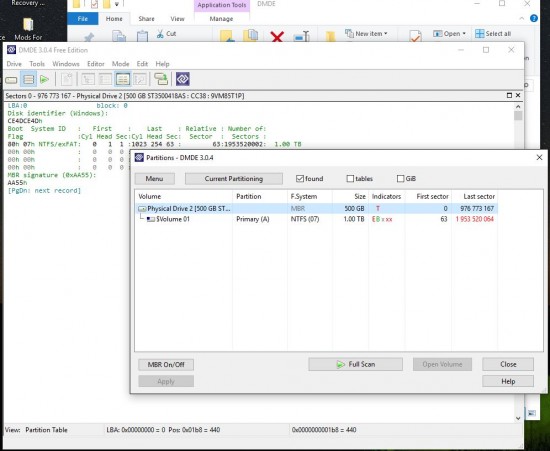Click the Partitions dialog title icon
550x451 pixels.
click(139, 157)
